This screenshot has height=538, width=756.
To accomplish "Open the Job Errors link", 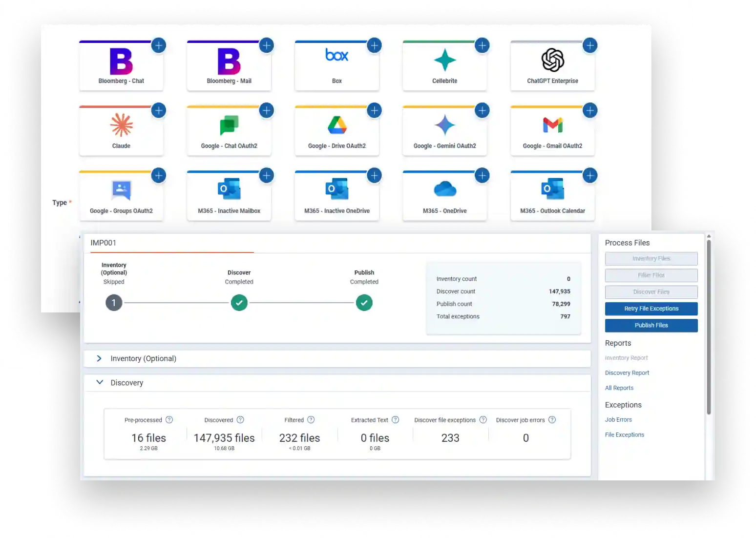I will [618, 420].
